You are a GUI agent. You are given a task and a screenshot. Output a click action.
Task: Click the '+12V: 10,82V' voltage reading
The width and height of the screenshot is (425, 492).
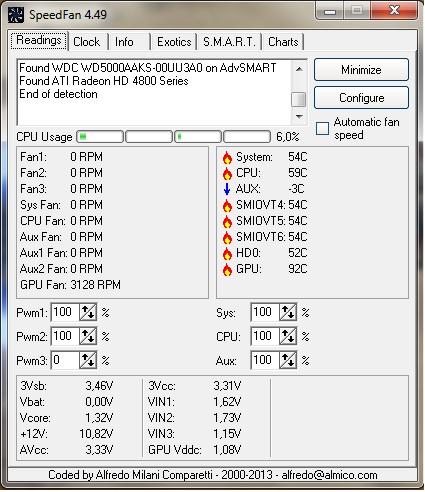coord(67,434)
